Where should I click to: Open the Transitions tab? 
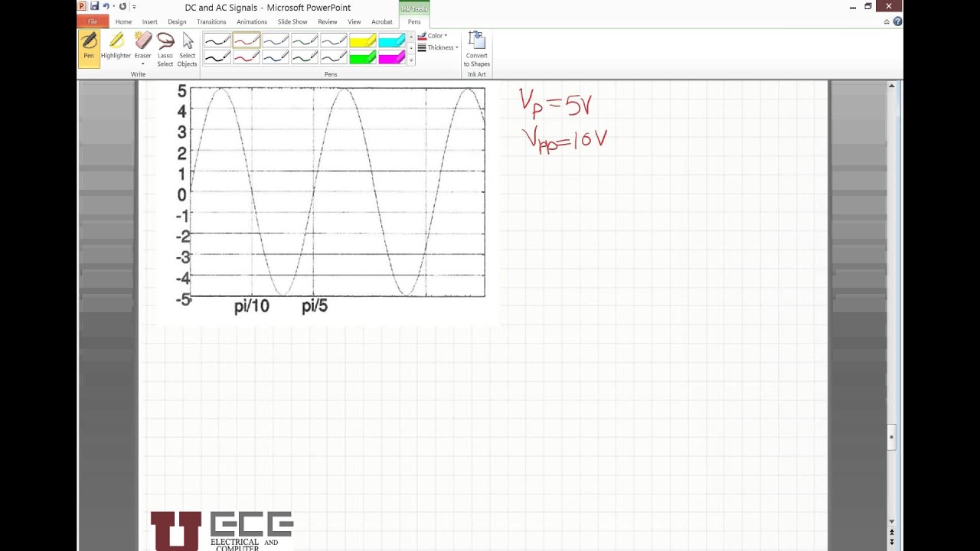point(211,21)
